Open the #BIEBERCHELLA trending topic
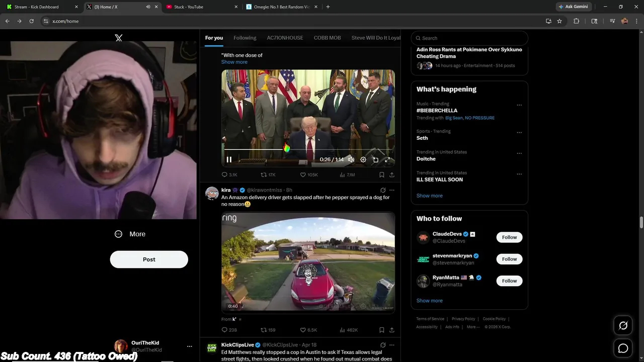The width and height of the screenshot is (644, 362). 437,111
